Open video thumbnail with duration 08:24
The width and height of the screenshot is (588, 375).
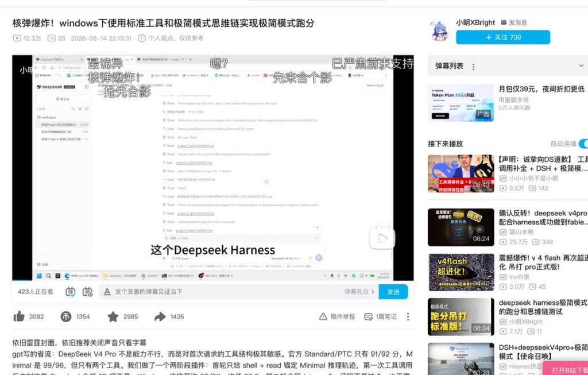tap(461, 227)
